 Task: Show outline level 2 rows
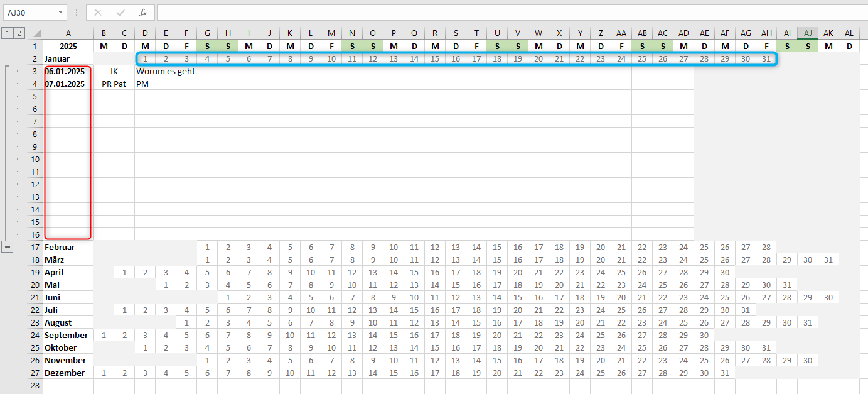click(x=19, y=33)
